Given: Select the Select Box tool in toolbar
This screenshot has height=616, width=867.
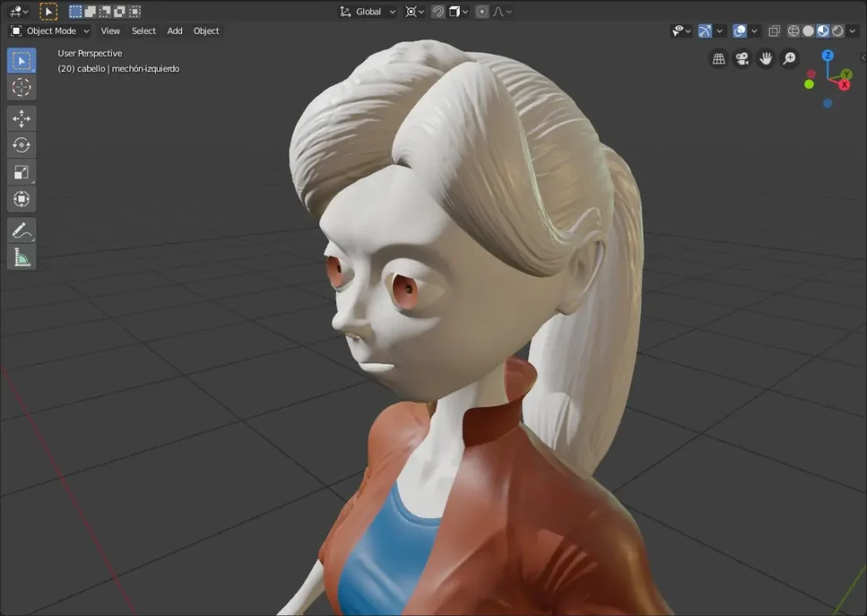Looking at the screenshot, I should pyautogui.click(x=21, y=61).
